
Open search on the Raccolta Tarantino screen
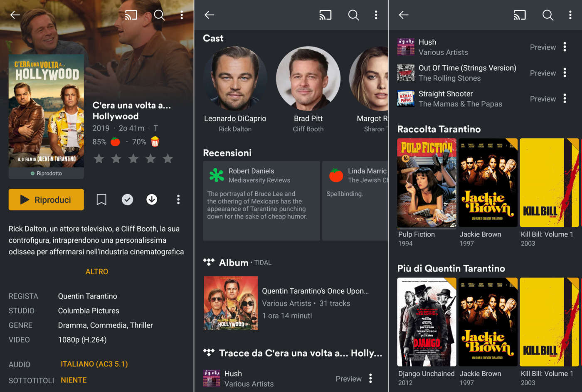[x=548, y=15]
